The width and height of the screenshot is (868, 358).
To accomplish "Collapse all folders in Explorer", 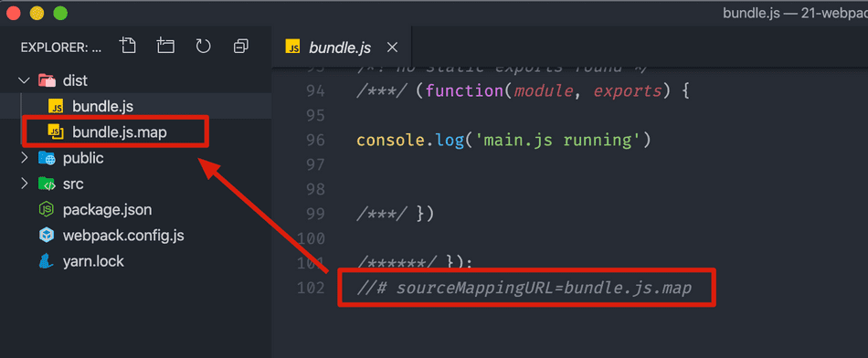I will [241, 47].
